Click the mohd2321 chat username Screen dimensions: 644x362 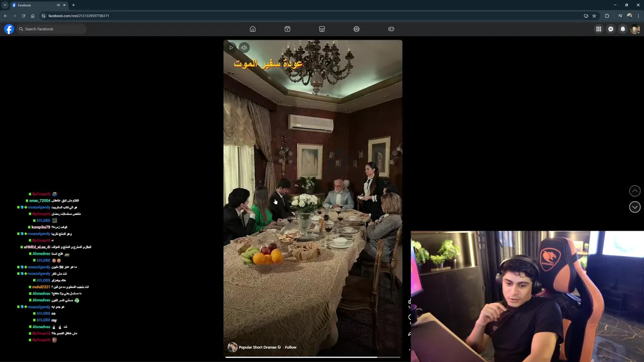tap(41, 287)
